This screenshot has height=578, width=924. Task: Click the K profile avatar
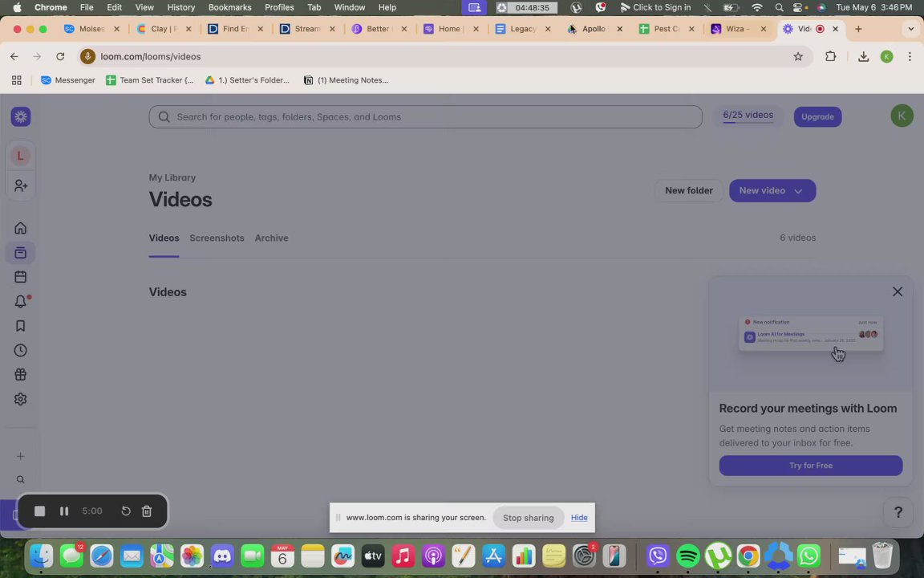[x=902, y=116]
